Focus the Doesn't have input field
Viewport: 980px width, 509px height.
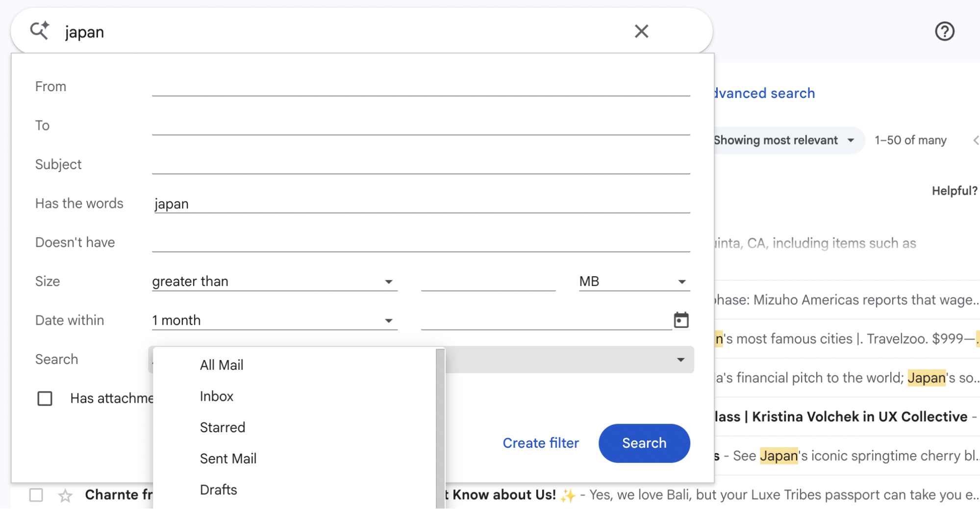coord(421,242)
